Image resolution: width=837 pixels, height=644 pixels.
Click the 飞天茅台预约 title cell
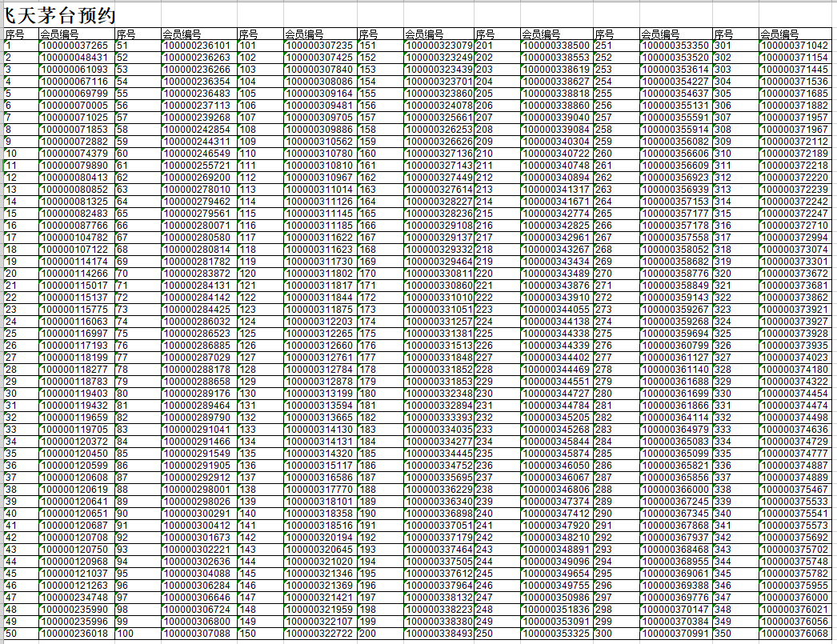[60, 14]
